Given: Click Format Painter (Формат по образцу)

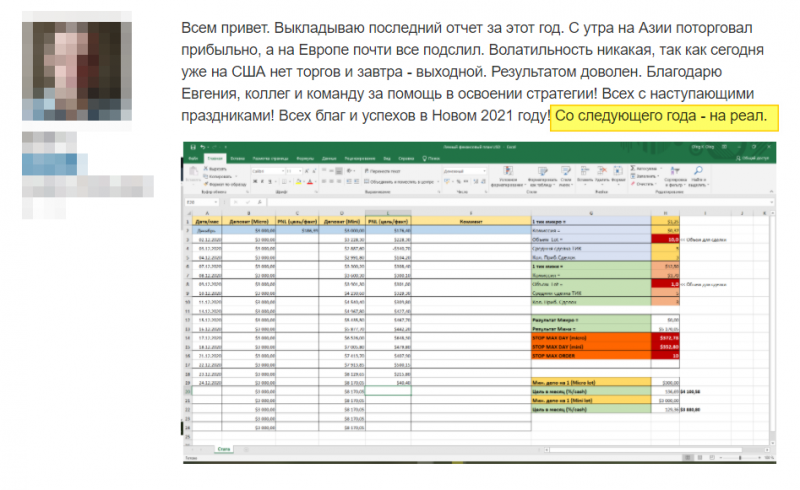Looking at the screenshot, I should pyautogui.click(x=224, y=184).
